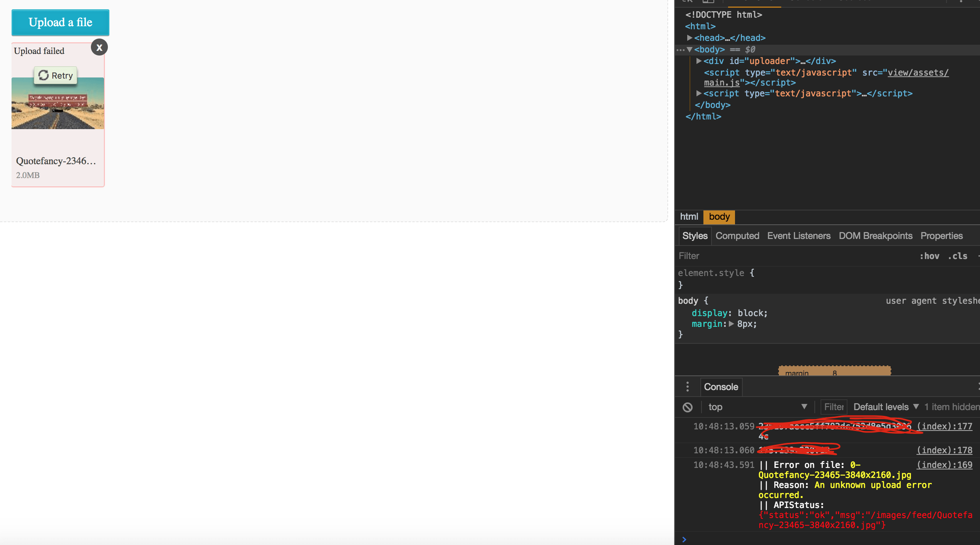Click the clear console icon

[x=688, y=407]
